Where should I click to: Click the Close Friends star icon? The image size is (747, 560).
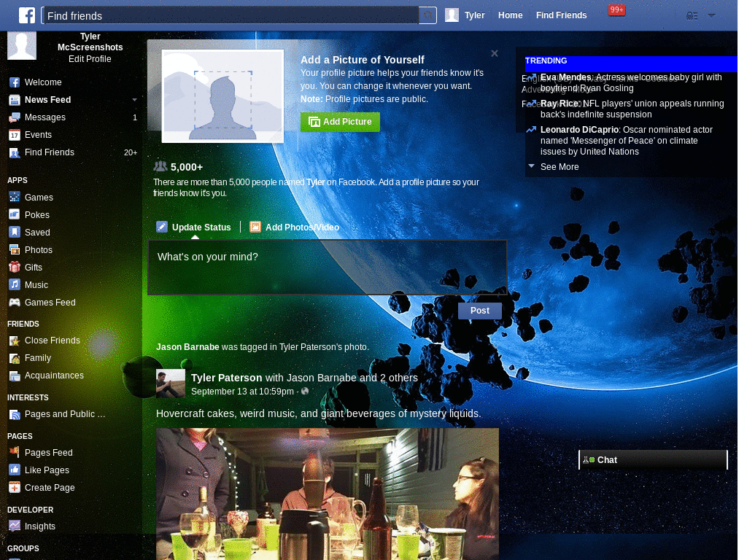pyautogui.click(x=15, y=341)
